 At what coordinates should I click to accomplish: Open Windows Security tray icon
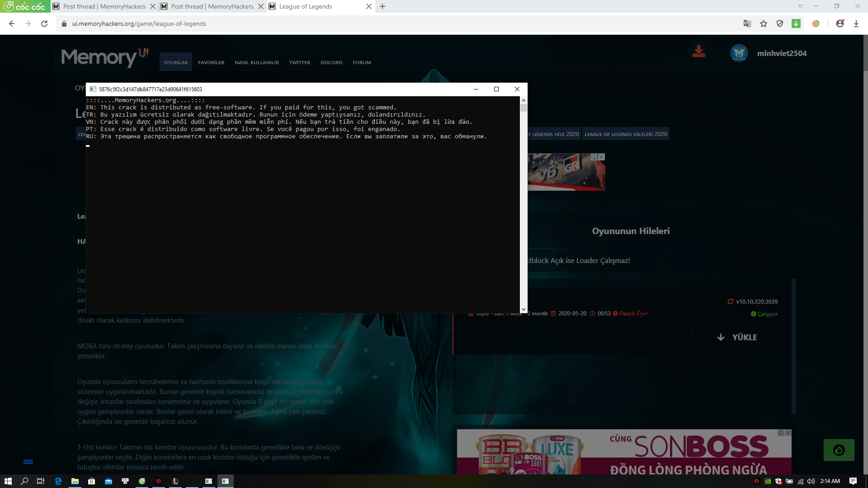778,481
